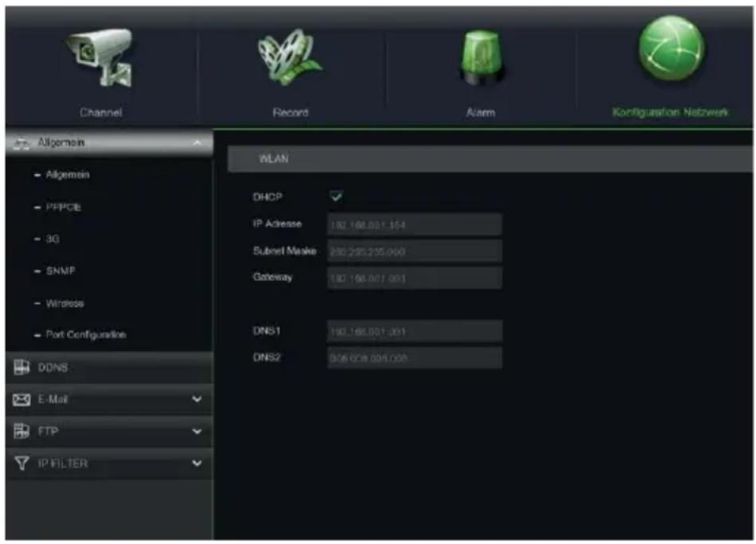The width and height of the screenshot is (756, 544).
Task: Select the 3G submenu entry
Action: (53, 238)
